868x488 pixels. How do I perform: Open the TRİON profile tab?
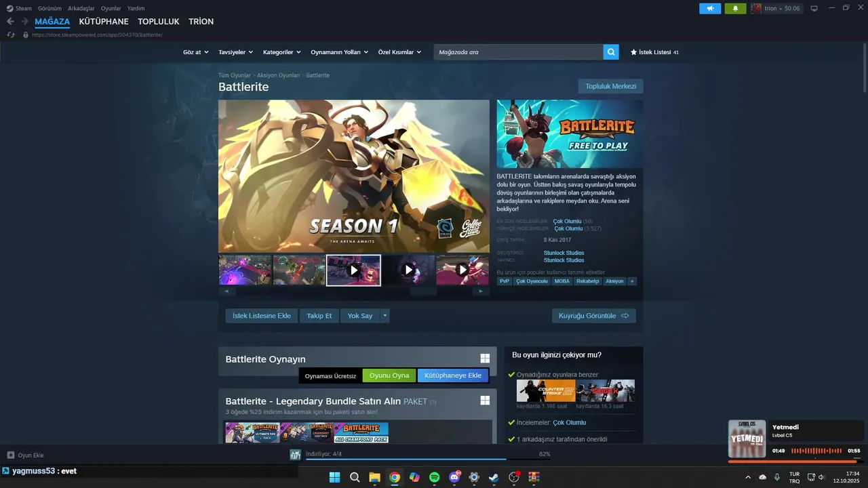click(201, 22)
